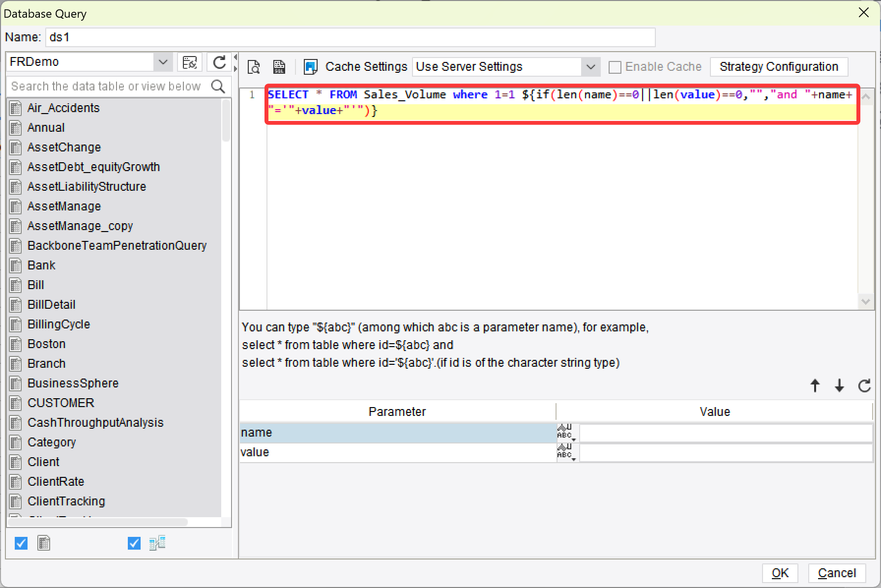881x588 pixels.
Task: Uncheck the show views checkbox bottom left
Action: click(x=133, y=543)
